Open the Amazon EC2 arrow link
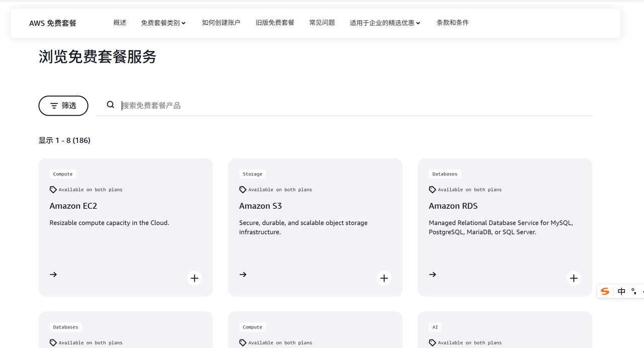Screen dimensions: 644x348 tap(53, 275)
